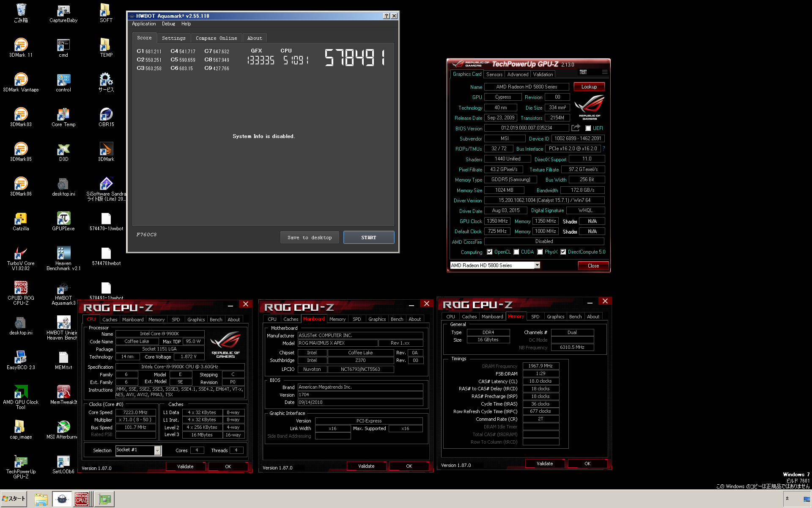Select the TurboV Core desktop icon
The image size is (812, 508).
pos(21,258)
